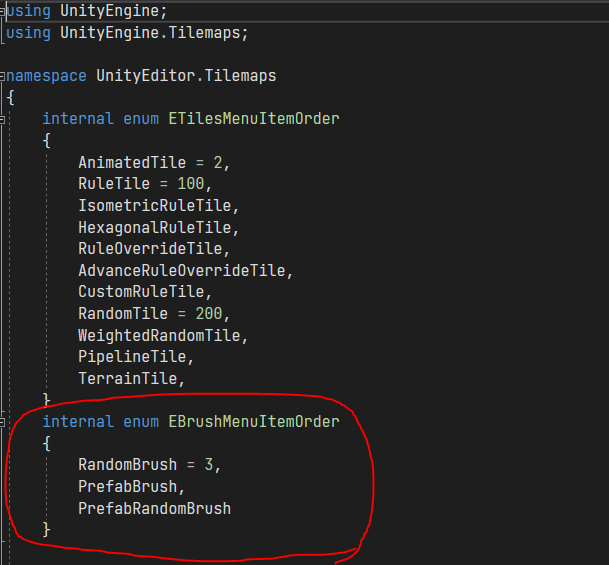This screenshot has width=609, height=565.
Task: Click the 'PipelineTile' enum member
Action: [132, 356]
